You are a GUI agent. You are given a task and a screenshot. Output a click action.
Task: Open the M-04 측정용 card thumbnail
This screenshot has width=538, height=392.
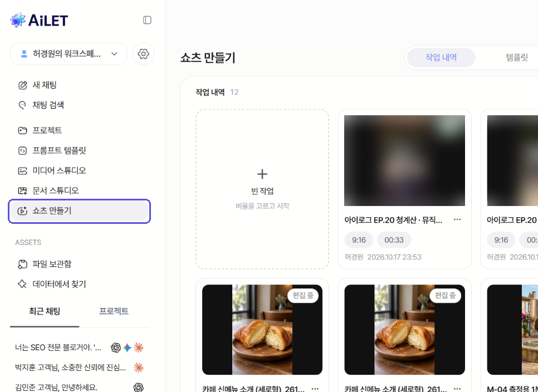[x=512, y=330]
